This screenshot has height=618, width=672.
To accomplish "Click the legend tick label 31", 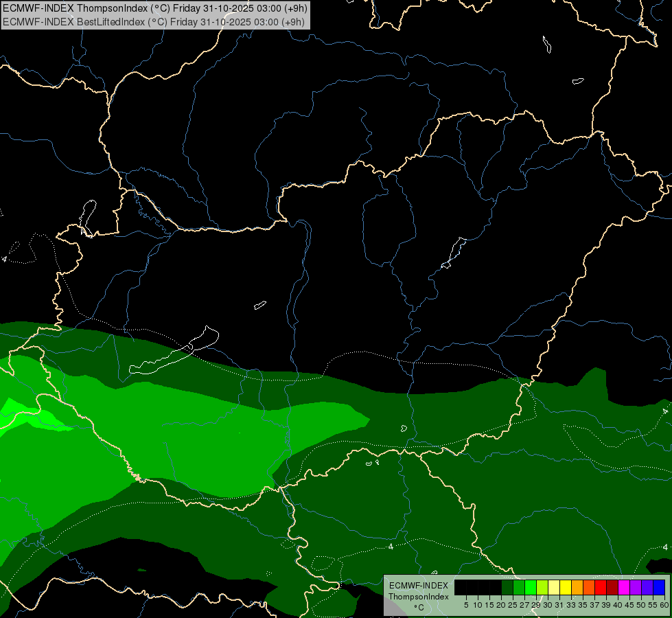I will (x=559, y=605).
